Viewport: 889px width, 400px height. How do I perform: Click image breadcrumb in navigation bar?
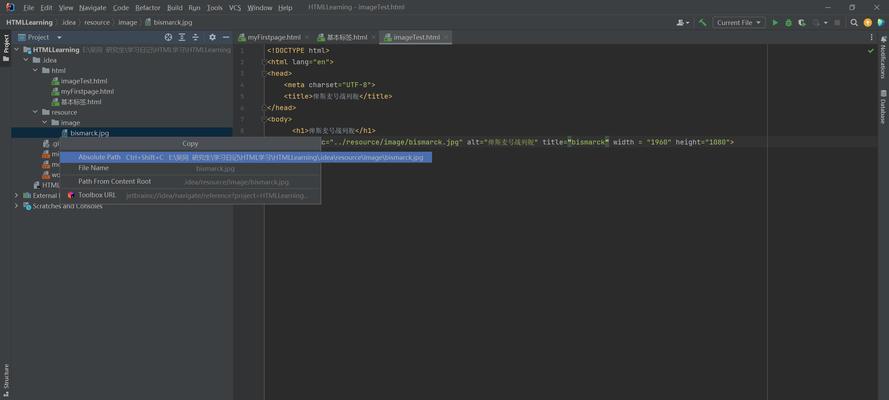coord(128,23)
